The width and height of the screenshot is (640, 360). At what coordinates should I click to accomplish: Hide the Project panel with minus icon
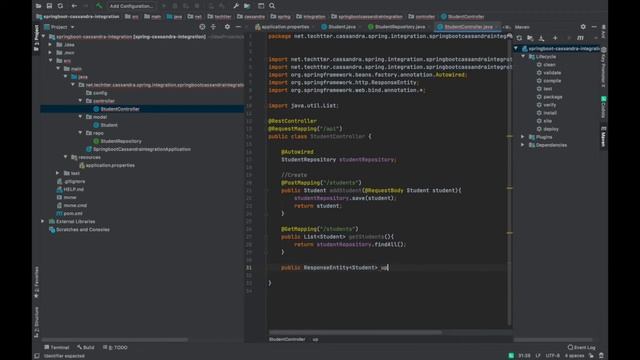(238, 27)
